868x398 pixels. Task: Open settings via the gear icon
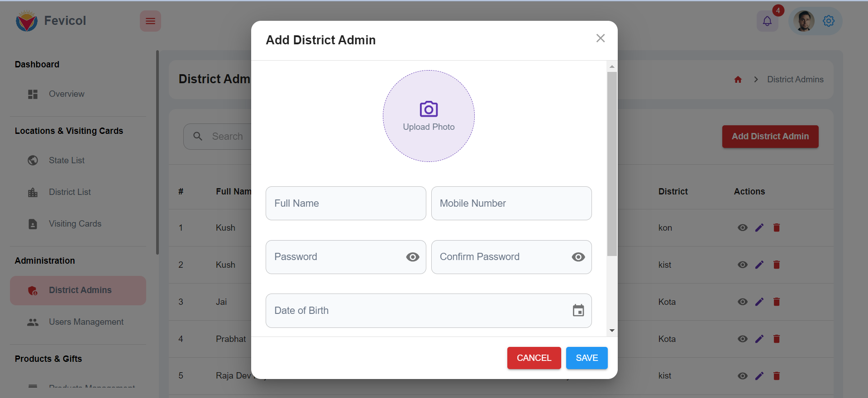click(828, 21)
